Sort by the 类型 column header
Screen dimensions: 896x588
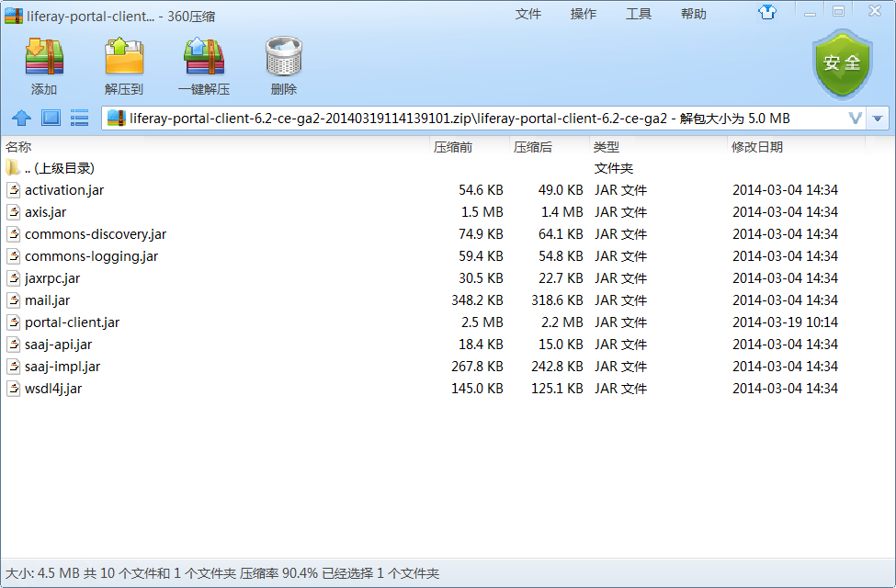(x=658, y=147)
